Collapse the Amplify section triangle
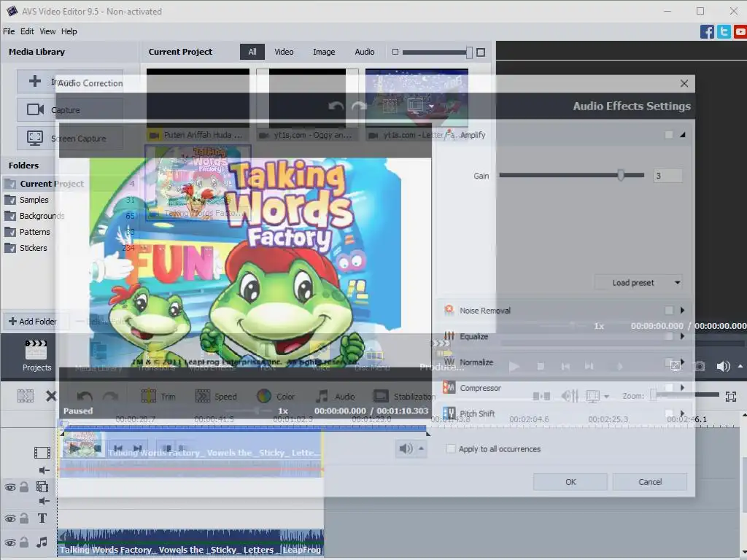 [683, 135]
